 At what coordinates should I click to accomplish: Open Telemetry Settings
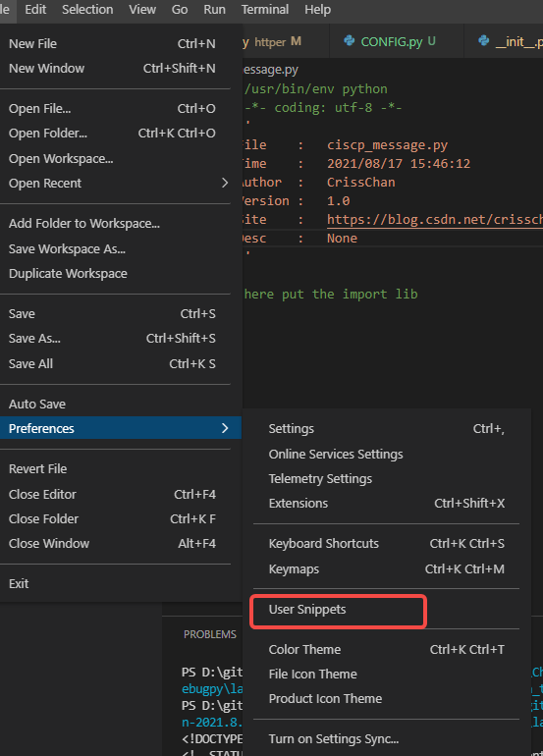coord(386,479)
